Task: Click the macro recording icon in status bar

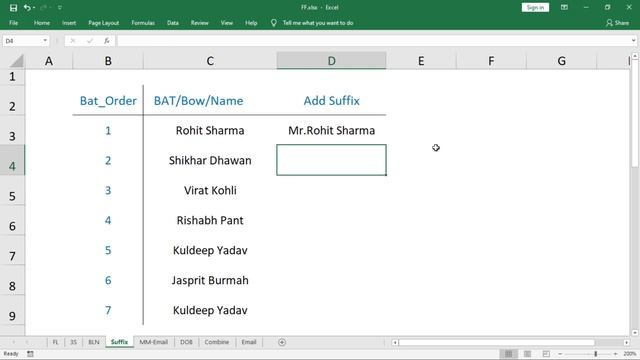Action: pyautogui.click(x=31, y=354)
